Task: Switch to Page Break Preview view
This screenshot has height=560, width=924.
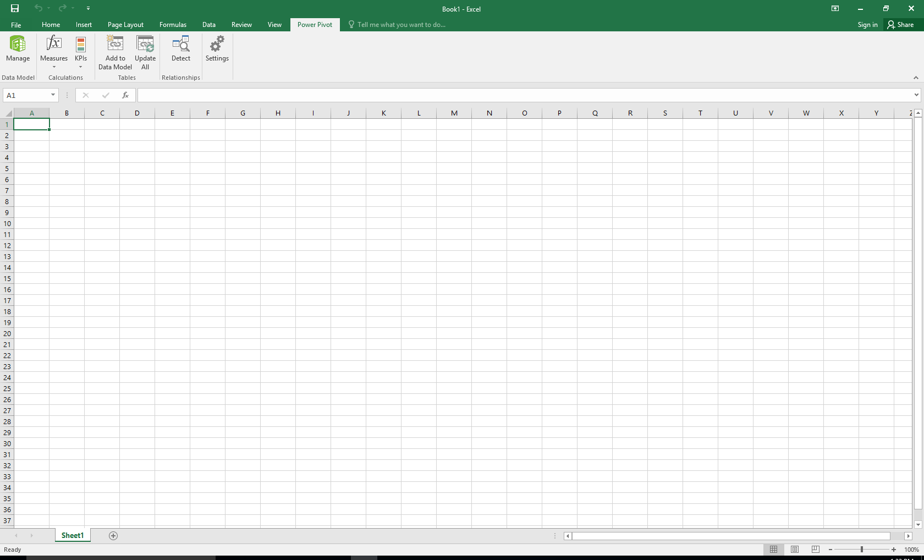Action: (x=816, y=549)
